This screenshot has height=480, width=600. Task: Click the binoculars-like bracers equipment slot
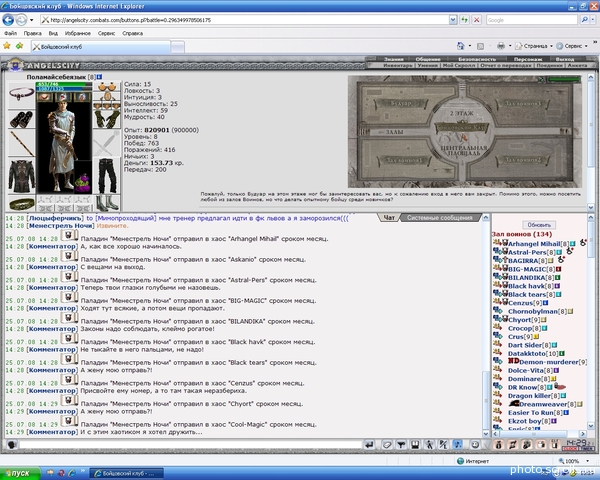pyautogui.click(x=22, y=120)
